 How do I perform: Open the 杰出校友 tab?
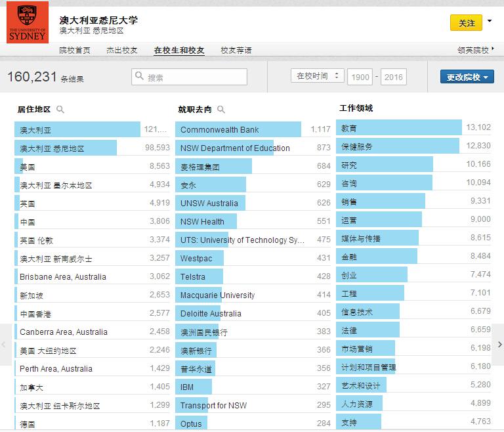coord(122,50)
